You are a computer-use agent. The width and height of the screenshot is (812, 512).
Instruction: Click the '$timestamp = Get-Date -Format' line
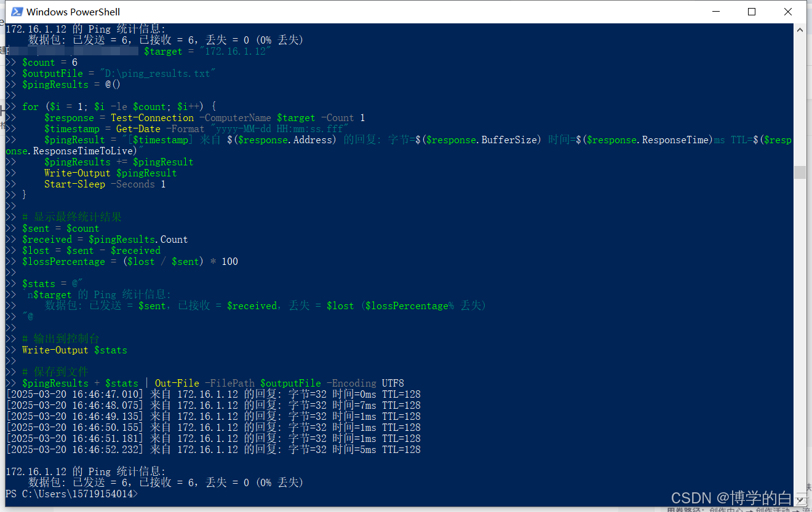[x=196, y=129]
